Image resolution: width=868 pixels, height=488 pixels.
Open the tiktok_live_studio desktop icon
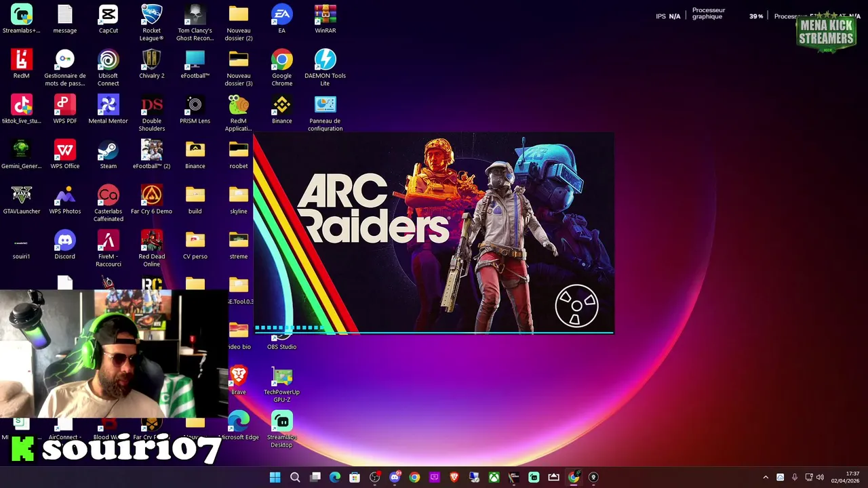pyautogui.click(x=22, y=109)
